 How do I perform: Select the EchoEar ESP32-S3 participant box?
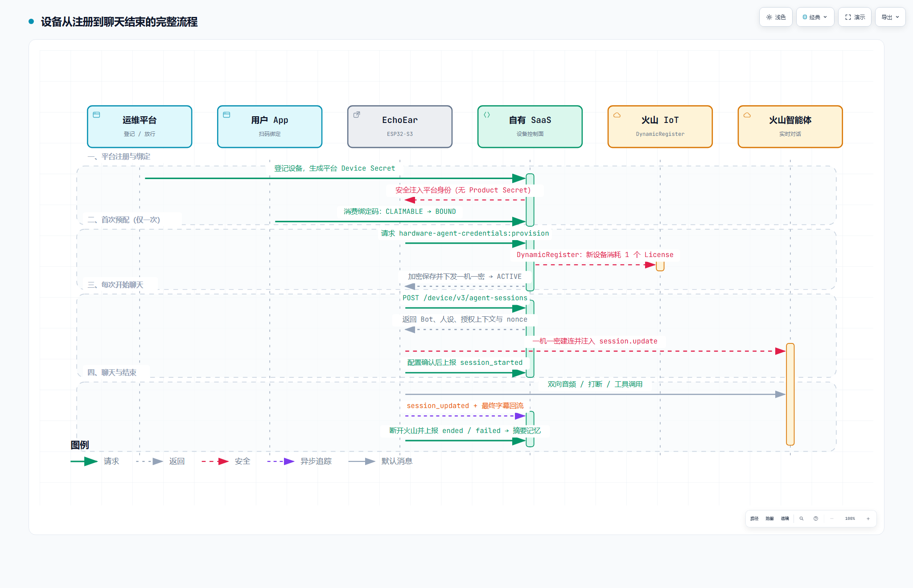click(x=400, y=127)
